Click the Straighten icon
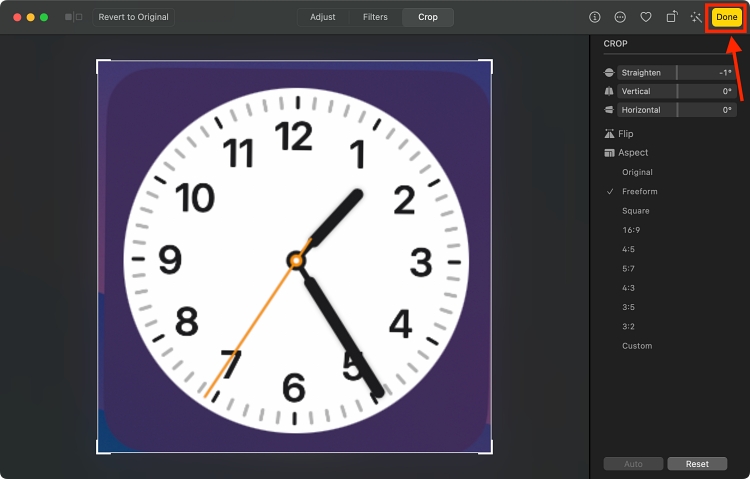This screenshot has height=479, width=750. coord(609,73)
